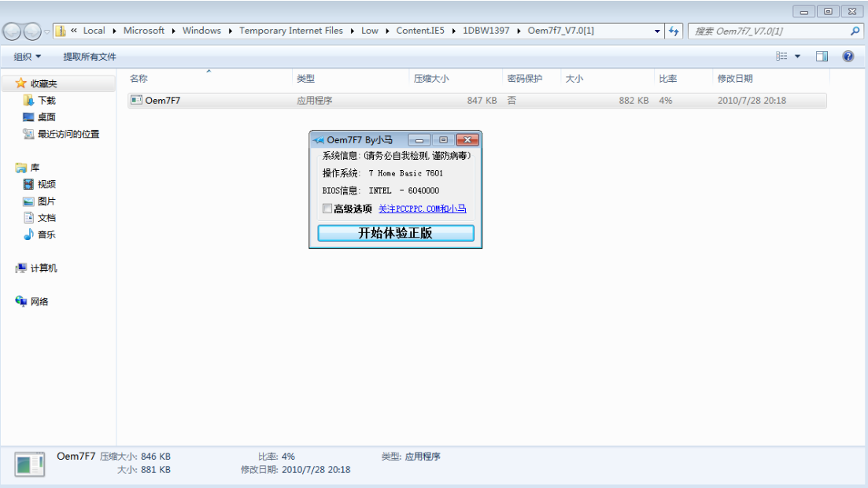Click the search Oem7f7_V7.0 input field
The image size is (868, 488).
tap(767, 31)
